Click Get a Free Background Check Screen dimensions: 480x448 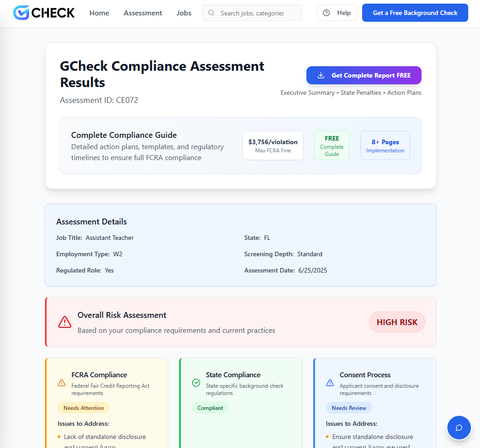click(x=415, y=13)
